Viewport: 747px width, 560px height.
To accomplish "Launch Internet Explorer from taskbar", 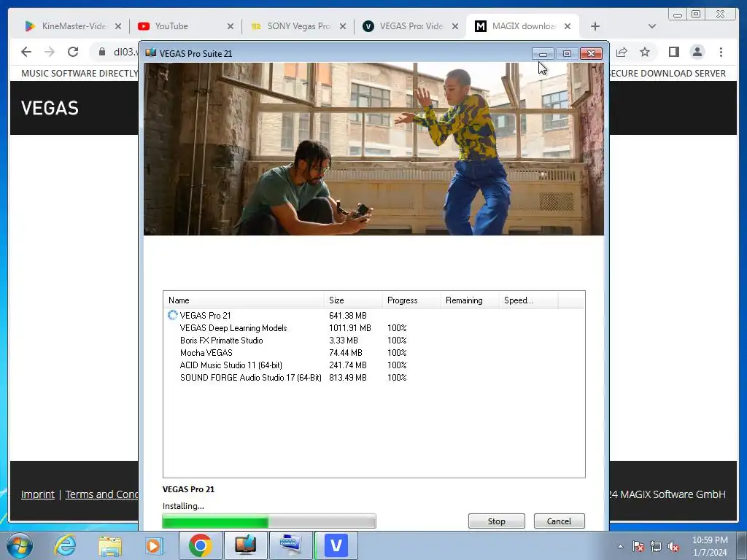I will pos(65,545).
